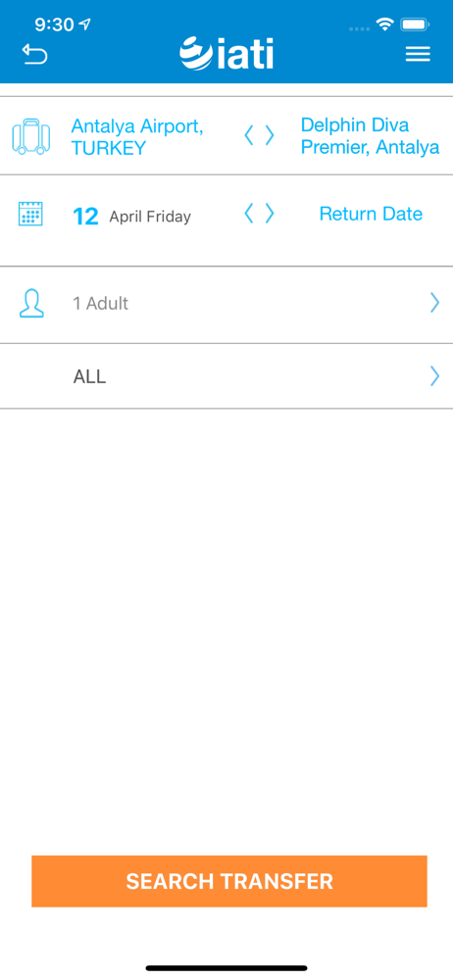Tap the 9:30 clock display
The width and height of the screenshot is (453, 980).
coord(55,25)
